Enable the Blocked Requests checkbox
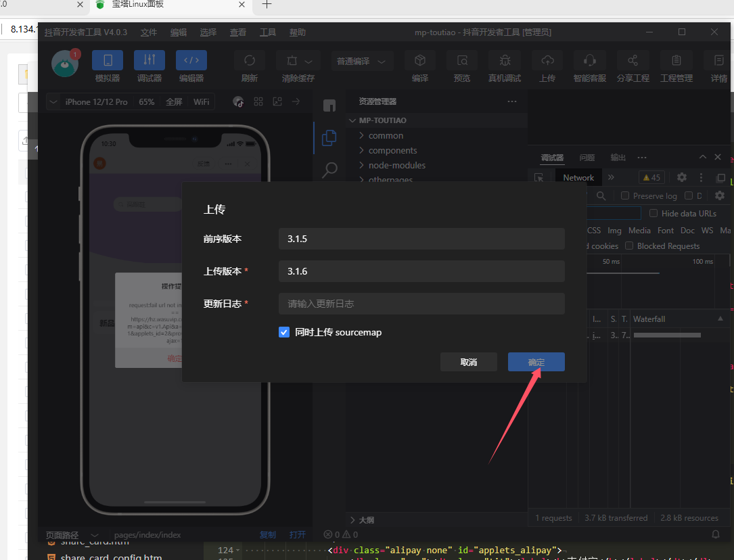 pos(629,246)
